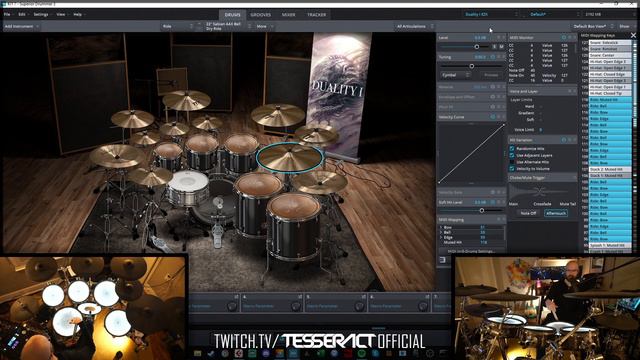Select the Aftertouch trigger mode
The image size is (640, 360).
(x=556, y=213)
